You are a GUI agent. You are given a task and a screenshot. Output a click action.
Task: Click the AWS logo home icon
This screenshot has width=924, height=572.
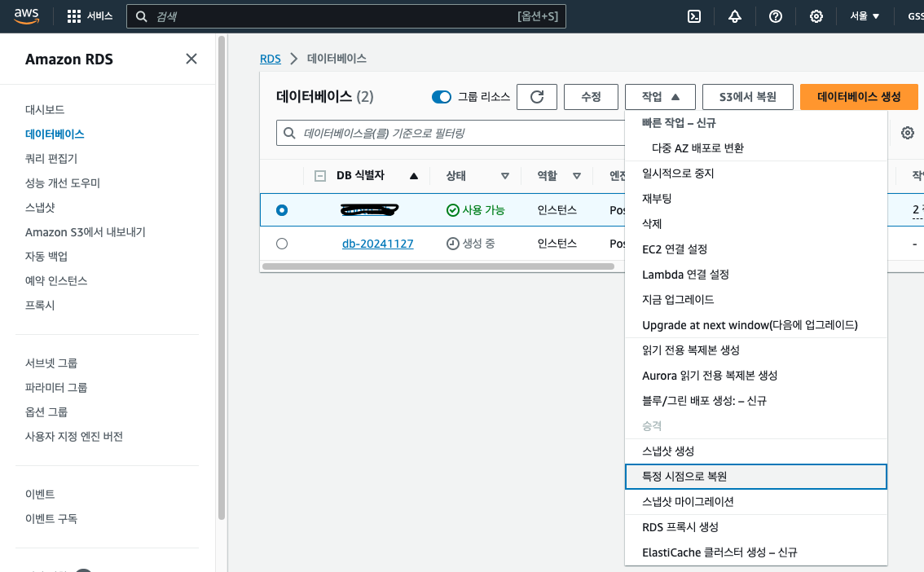click(x=27, y=16)
